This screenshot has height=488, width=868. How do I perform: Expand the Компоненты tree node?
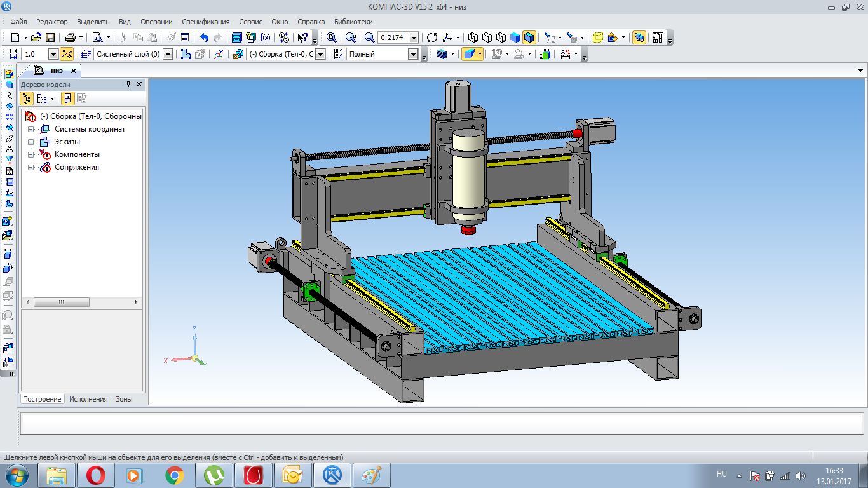(x=31, y=154)
